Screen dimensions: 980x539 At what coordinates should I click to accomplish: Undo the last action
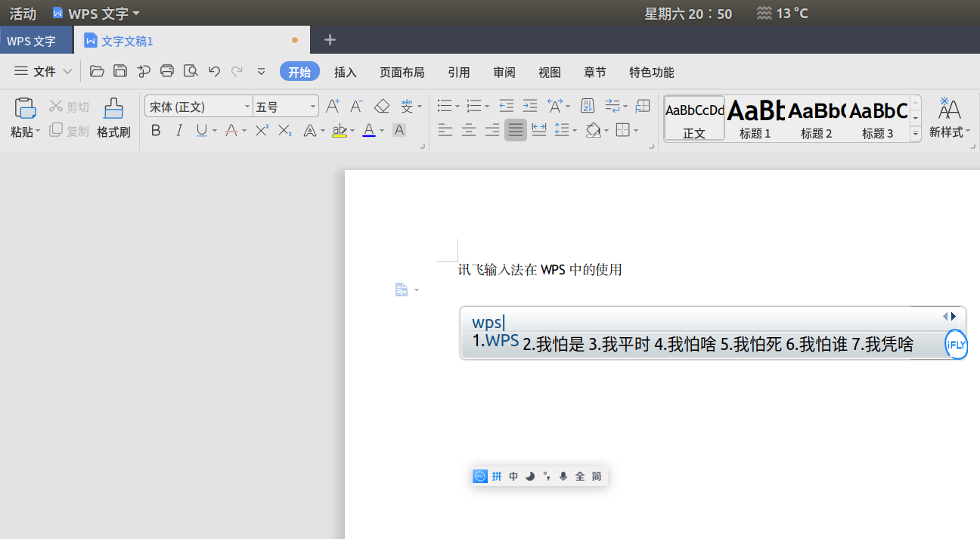coord(214,72)
